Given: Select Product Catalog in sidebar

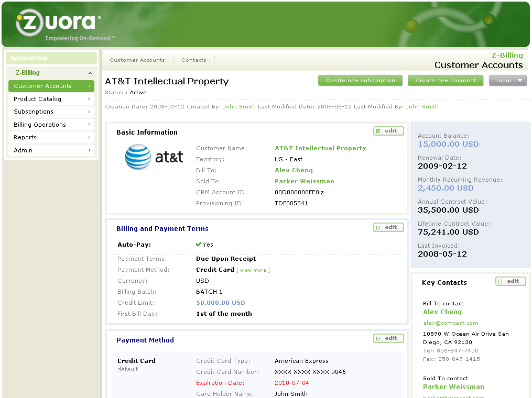Looking at the screenshot, I should pyautogui.click(x=51, y=99).
